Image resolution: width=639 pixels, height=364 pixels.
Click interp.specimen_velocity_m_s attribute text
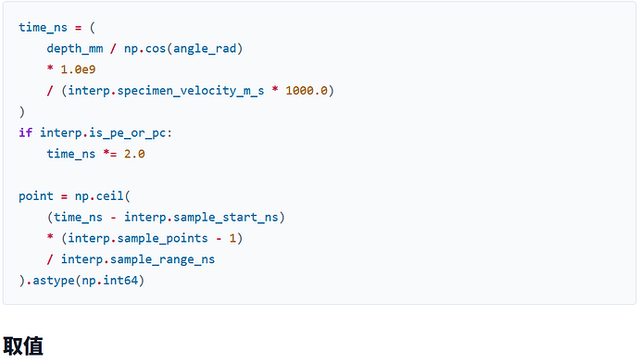166,91
